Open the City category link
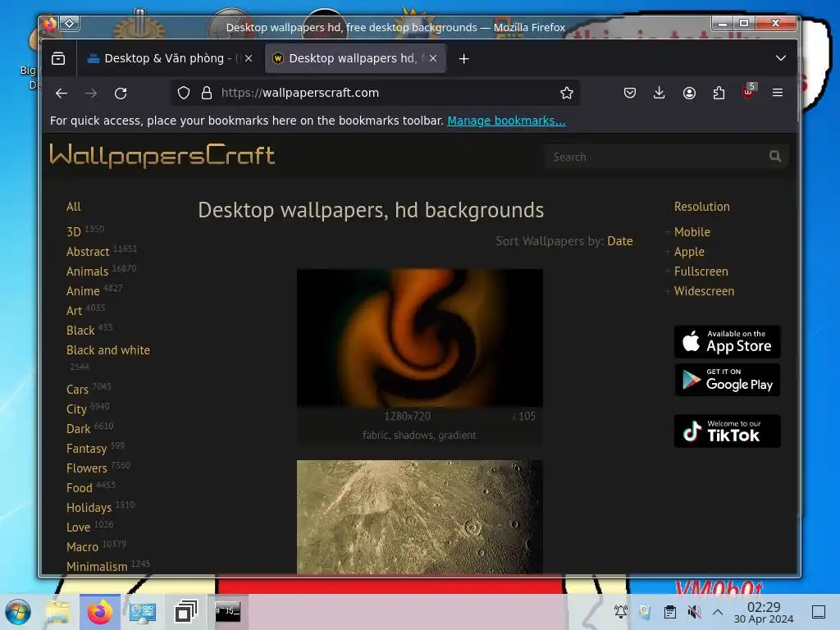 click(x=76, y=409)
